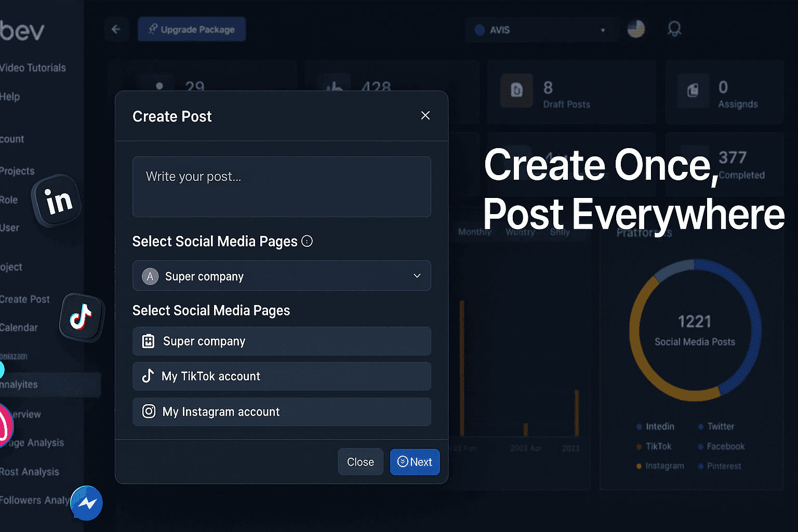Image resolution: width=798 pixels, height=532 pixels.
Task: Click the info icon beside Select Social Media Pages
Action: [307, 241]
